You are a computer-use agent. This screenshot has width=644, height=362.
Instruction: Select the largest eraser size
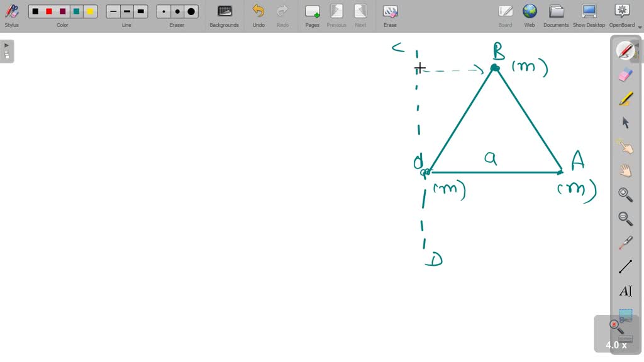pyautogui.click(x=191, y=11)
